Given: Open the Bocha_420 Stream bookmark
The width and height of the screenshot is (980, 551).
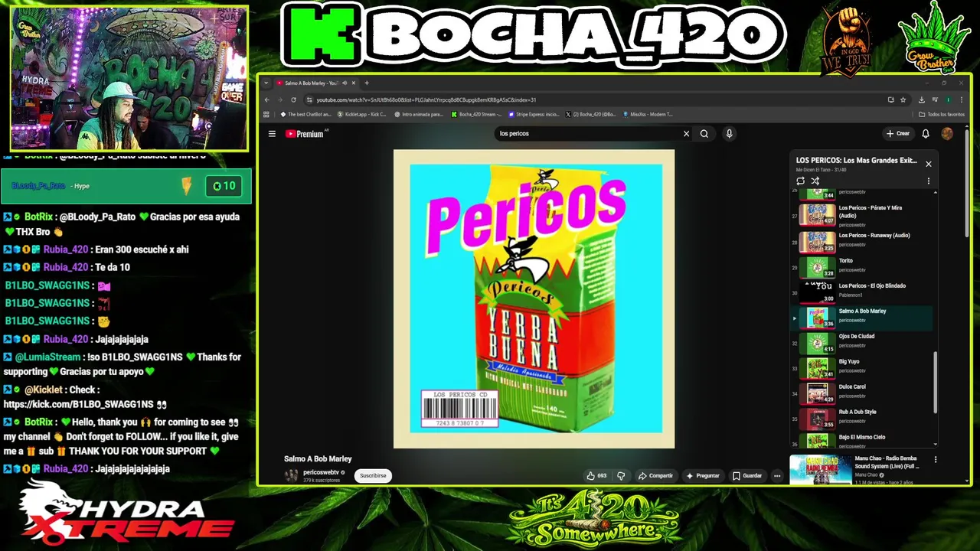Looking at the screenshot, I should [x=476, y=115].
